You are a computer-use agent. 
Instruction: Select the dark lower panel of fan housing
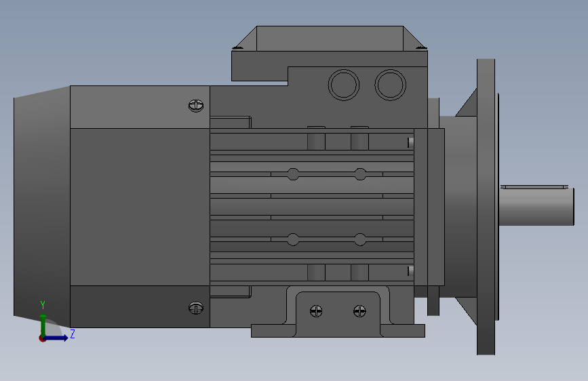pos(140,306)
